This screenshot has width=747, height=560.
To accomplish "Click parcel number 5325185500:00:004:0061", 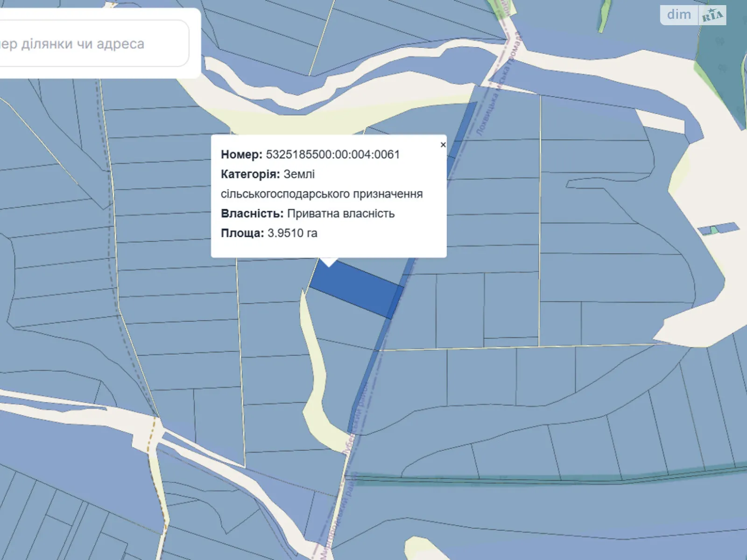I will coord(332,154).
